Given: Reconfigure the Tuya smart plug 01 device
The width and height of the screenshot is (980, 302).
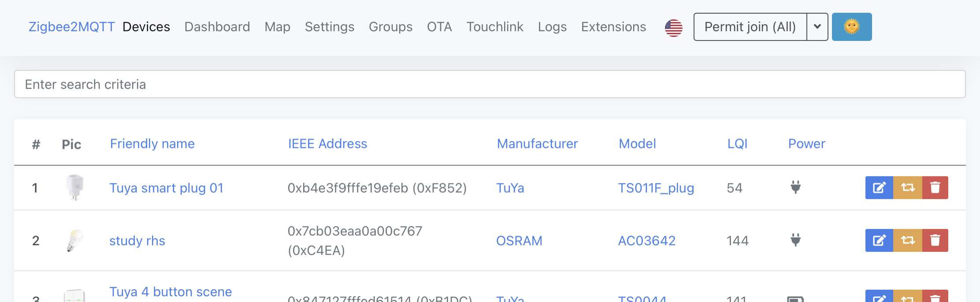Looking at the screenshot, I should [x=908, y=188].
